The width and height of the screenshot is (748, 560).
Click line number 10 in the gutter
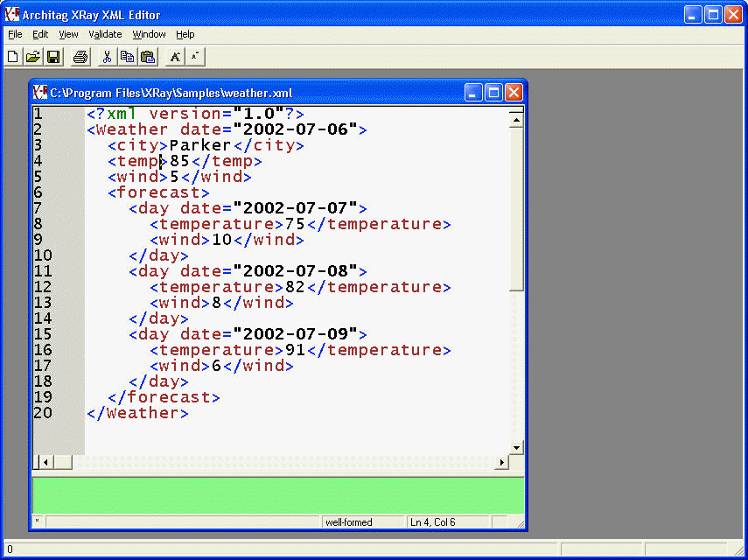[x=43, y=255]
